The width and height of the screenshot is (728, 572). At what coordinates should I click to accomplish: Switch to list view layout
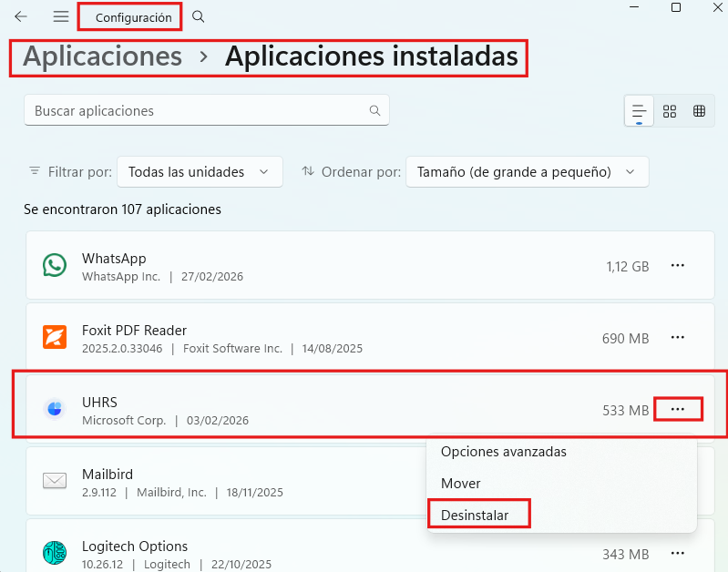click(x=639, y=111)
